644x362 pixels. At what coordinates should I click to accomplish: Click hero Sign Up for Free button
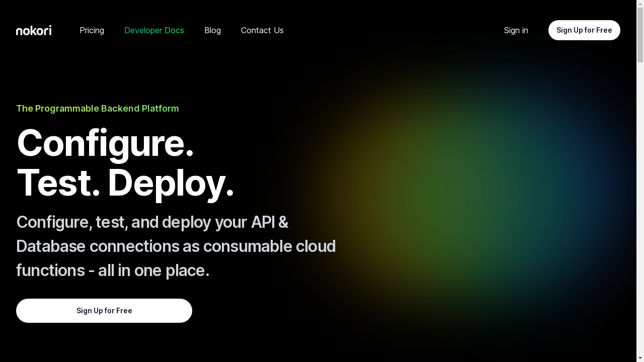104,311
